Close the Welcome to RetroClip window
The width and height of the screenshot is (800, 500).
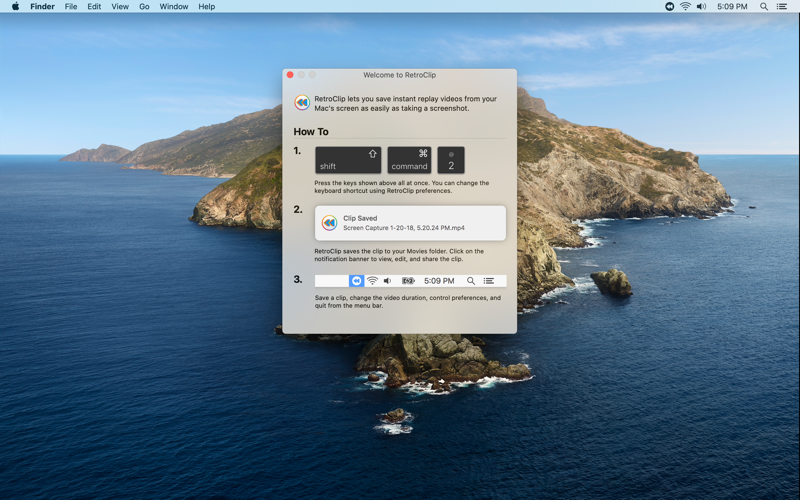pos(290,75)
